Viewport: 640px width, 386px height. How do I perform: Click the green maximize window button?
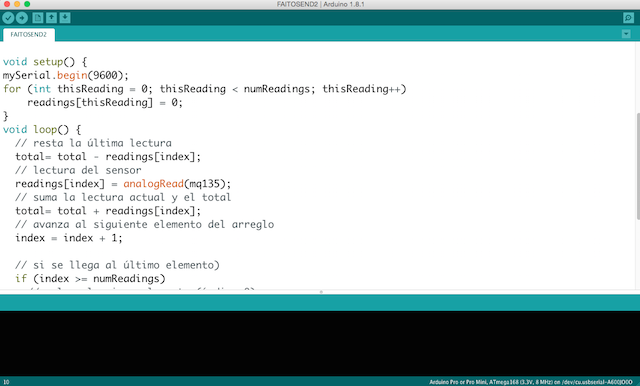(x=27, y=4)
